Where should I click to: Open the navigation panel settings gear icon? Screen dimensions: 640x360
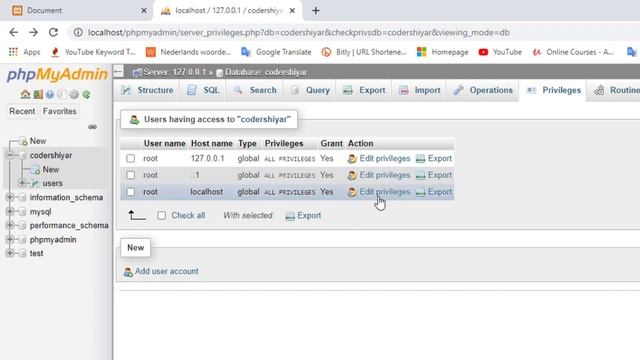pos(74,95)
